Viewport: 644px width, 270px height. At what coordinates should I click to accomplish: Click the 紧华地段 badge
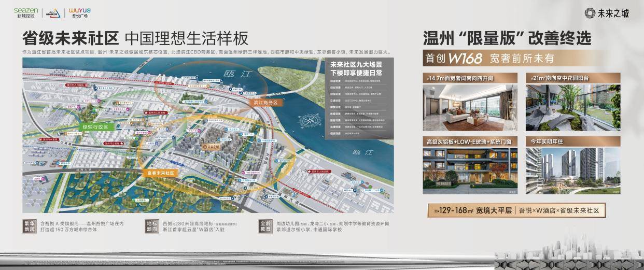pos(30,227)
